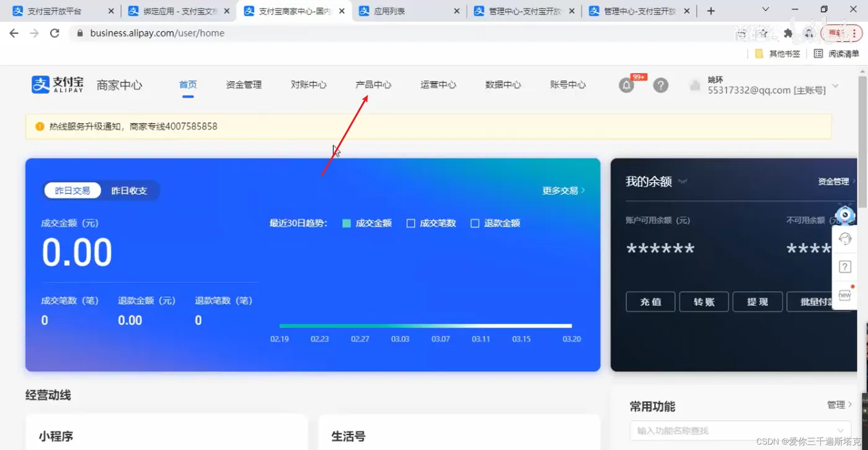The image size is (868, 450).
Task: Click the bookmark star in address bar
Action: point(764,33)
